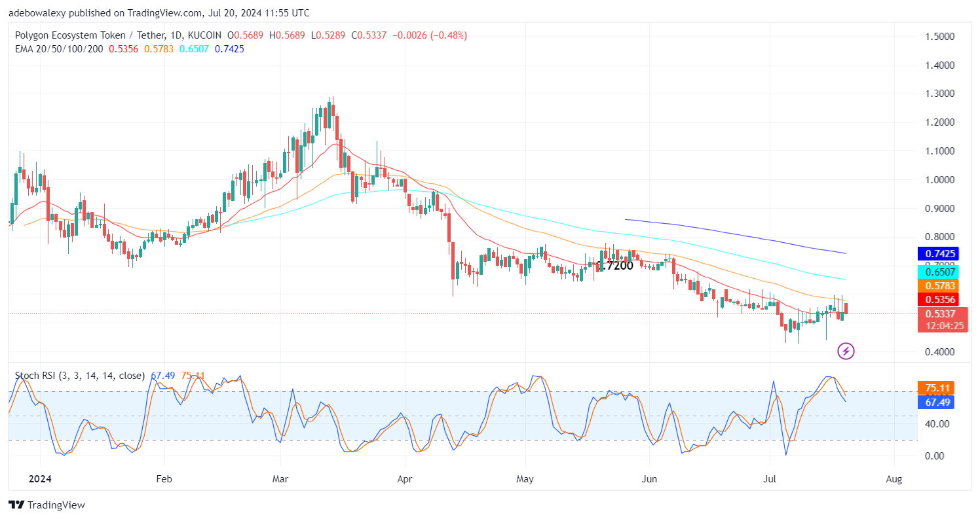Click the Stoch RSI legend value 67.49
The height and width of the screenshot is (519, 980).
click(162, 376)
